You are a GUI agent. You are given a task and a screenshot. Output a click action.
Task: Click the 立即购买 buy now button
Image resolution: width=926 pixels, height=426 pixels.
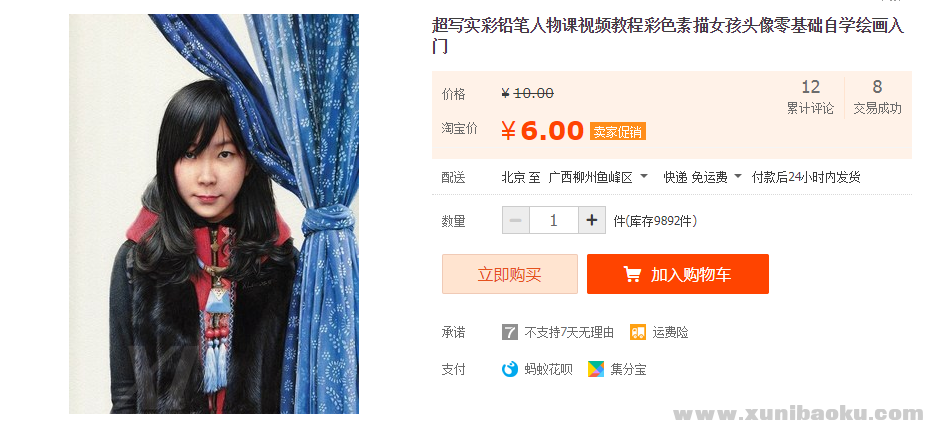click(x=510, y=274)
